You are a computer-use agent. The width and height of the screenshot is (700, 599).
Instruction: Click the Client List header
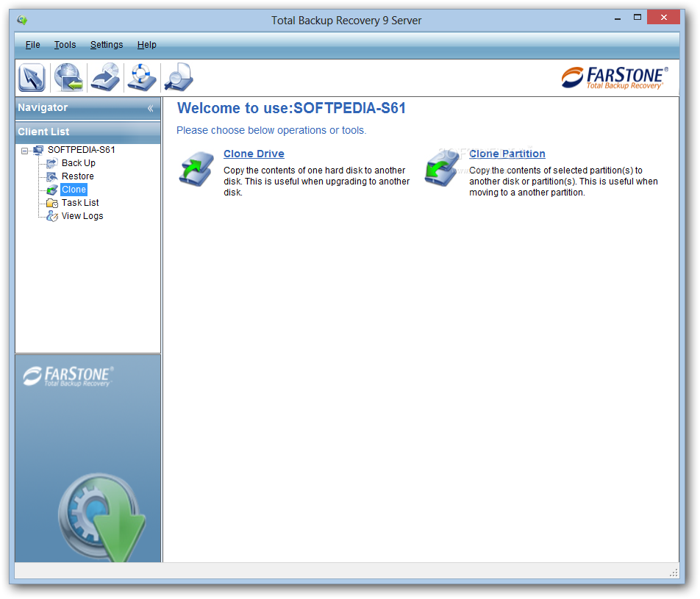point(88,132)
